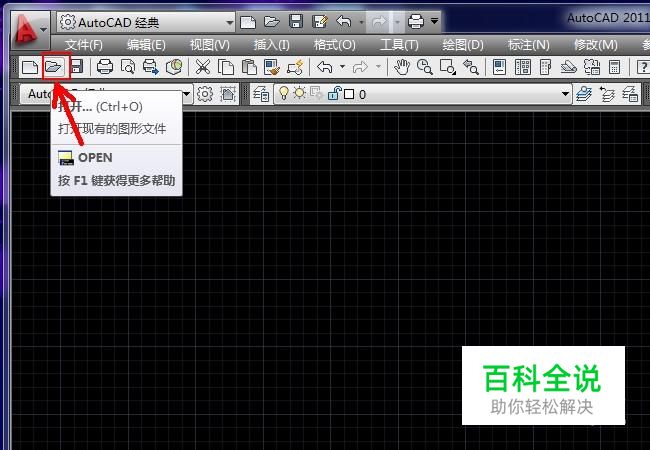
Task: Click Save icon in the Standard toolbar
Action: click(77, 67)
